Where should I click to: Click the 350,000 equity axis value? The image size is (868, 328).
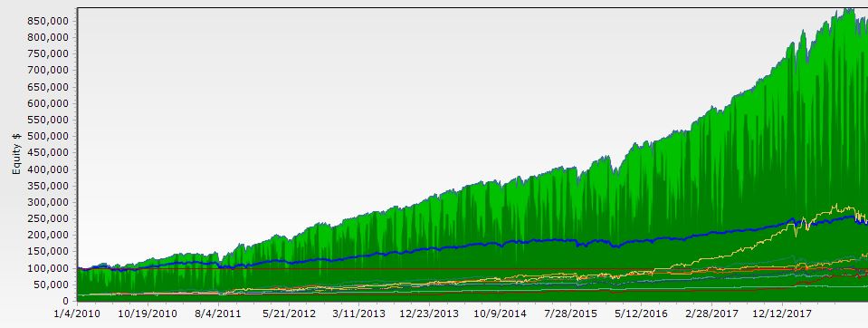(x=47, y=186)
